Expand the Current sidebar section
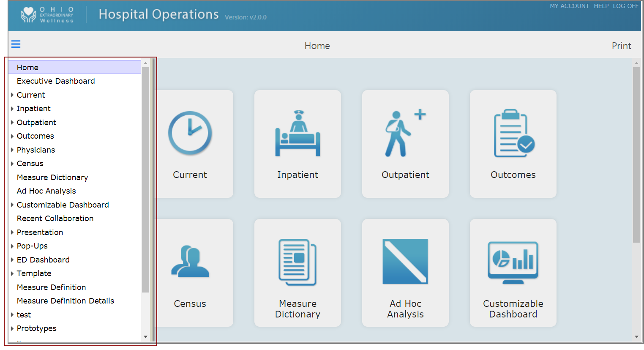 tap(12, 95)
